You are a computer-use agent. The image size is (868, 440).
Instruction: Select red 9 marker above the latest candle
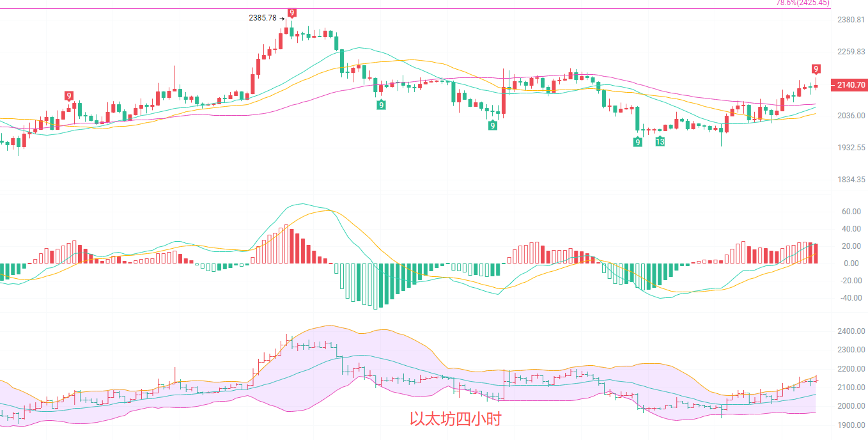coord(816,68)
